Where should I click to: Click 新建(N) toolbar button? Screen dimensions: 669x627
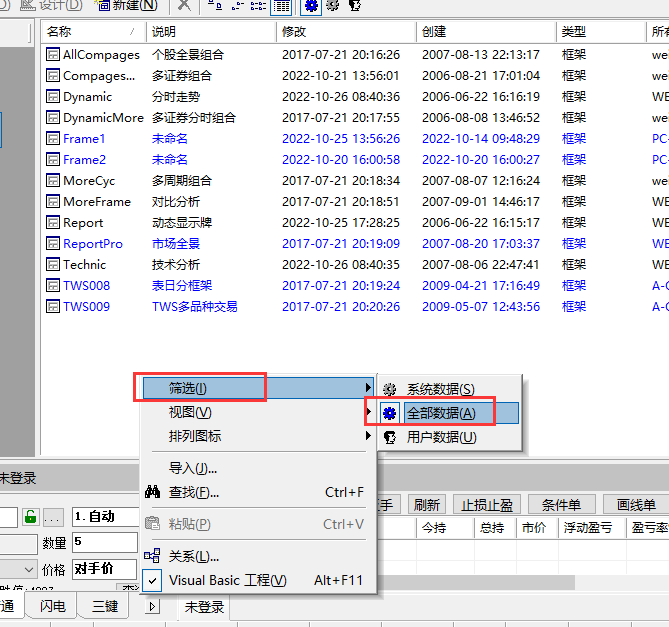tap(127, 6)
